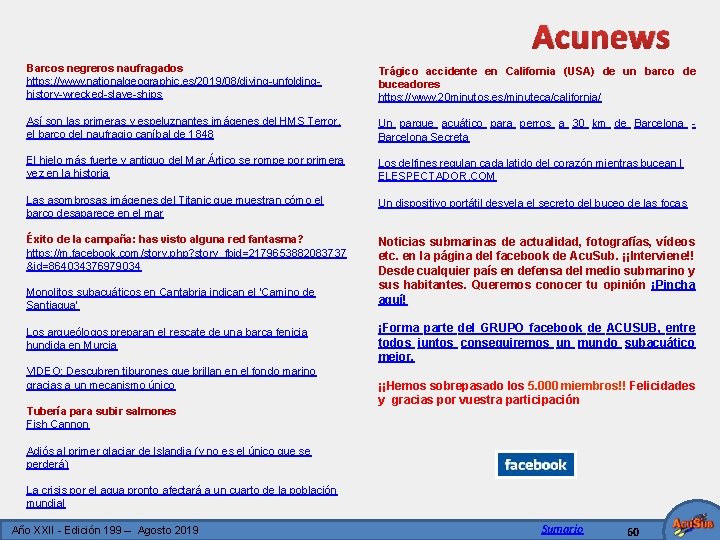This screenshot has height=540, width=720.
Task: Select the 5.000 miembros announcement text
Action: coord(537,393)
